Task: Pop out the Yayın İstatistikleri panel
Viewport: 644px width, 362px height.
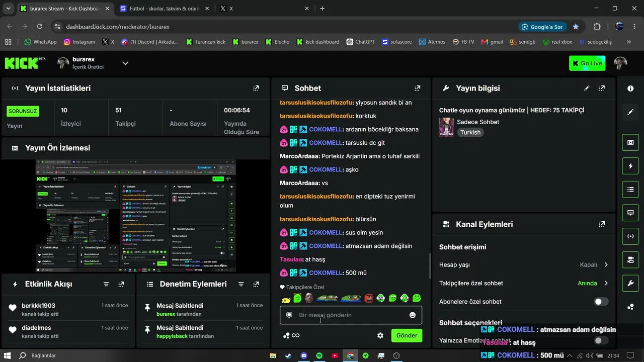Action: coord(256,88)
